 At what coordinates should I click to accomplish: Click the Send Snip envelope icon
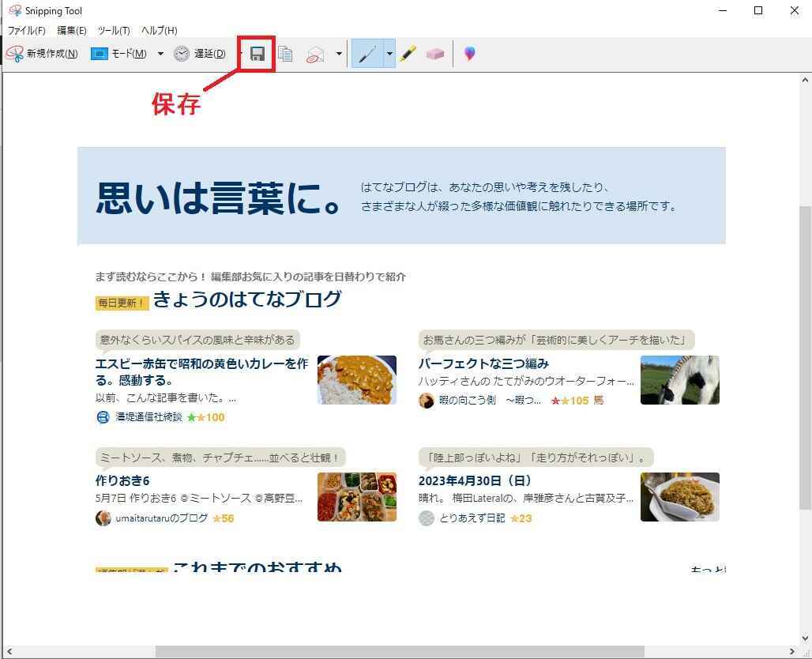(315, 54)
